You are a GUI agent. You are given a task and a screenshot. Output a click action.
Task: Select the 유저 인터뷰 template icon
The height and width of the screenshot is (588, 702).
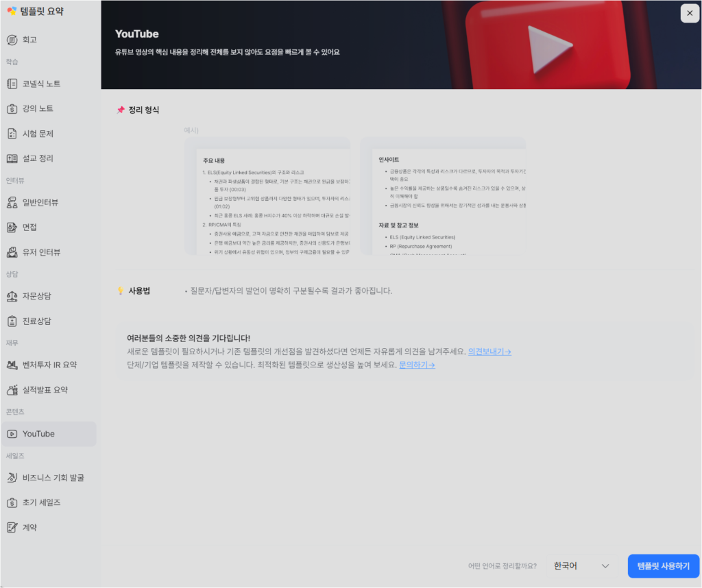(13, 252)
